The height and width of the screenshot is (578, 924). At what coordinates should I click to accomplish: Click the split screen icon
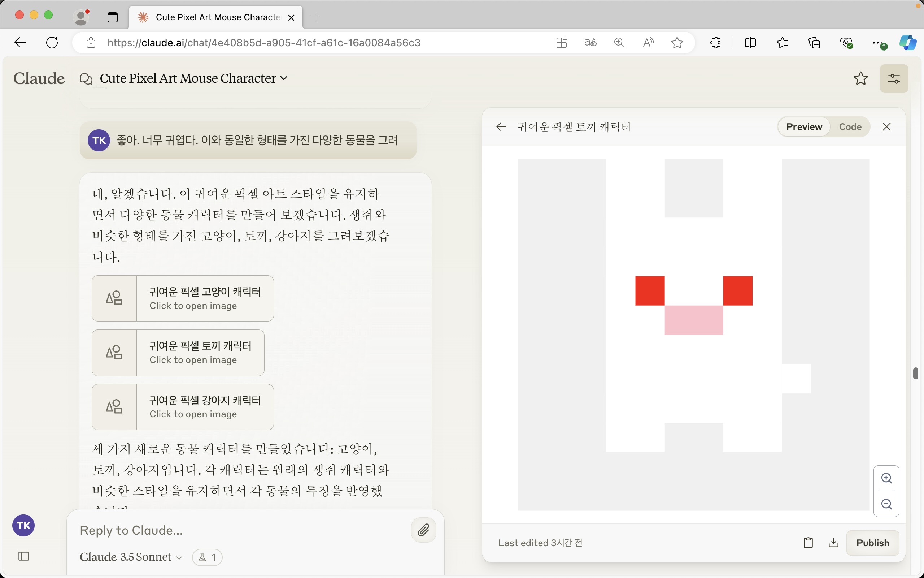tap(750, 42)
